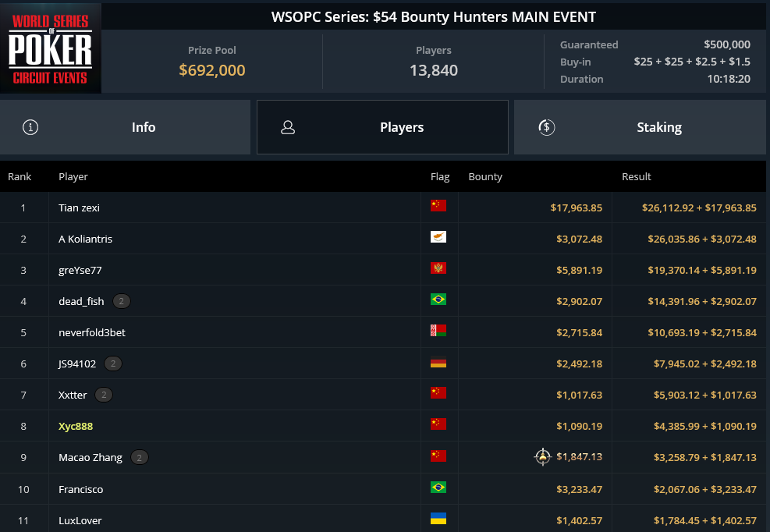Click the guaranteed amount $500,000
Image resolution: width=770 pixels, height=532 pixels.
point(727,44)
